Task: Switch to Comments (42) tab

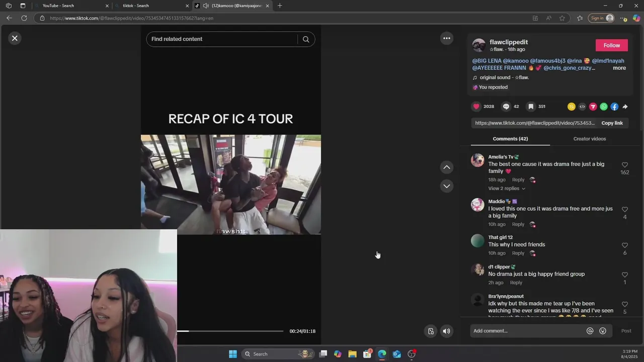Action: coord(510,139)
